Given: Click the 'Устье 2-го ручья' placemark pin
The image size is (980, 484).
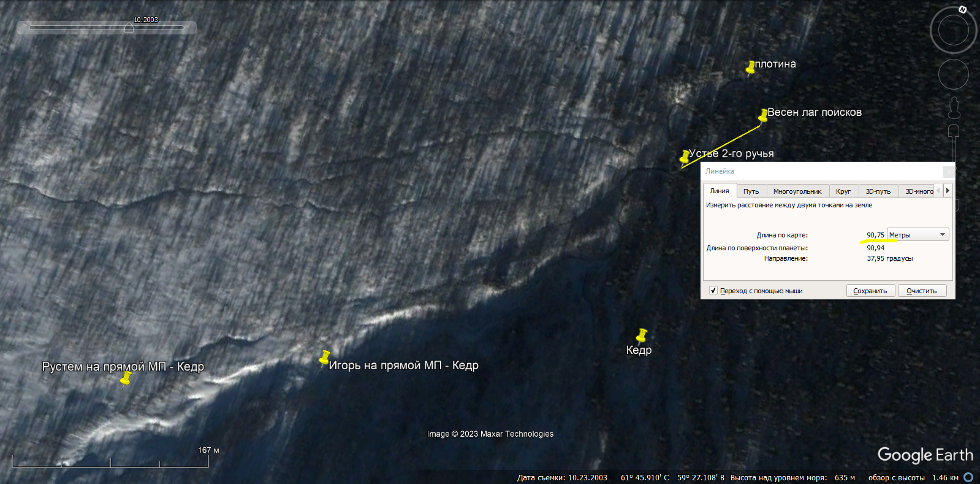Looking at the screenshot, I should (x=685, y=157).
